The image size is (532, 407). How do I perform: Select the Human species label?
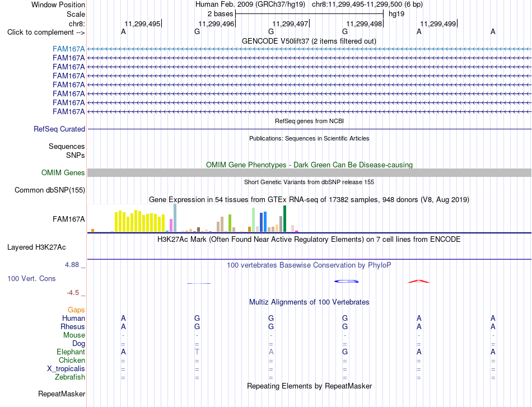[x=73, y=318]
